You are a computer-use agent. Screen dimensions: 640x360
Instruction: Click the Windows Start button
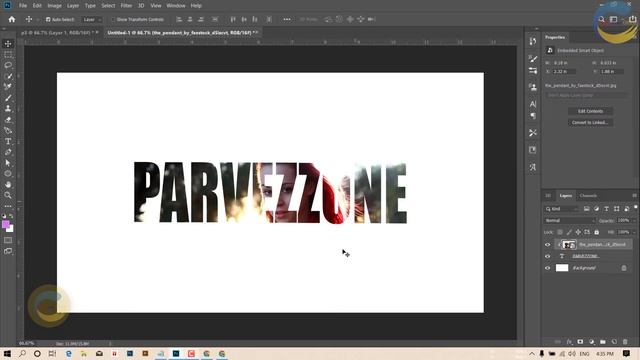click(x=7, y=353)
